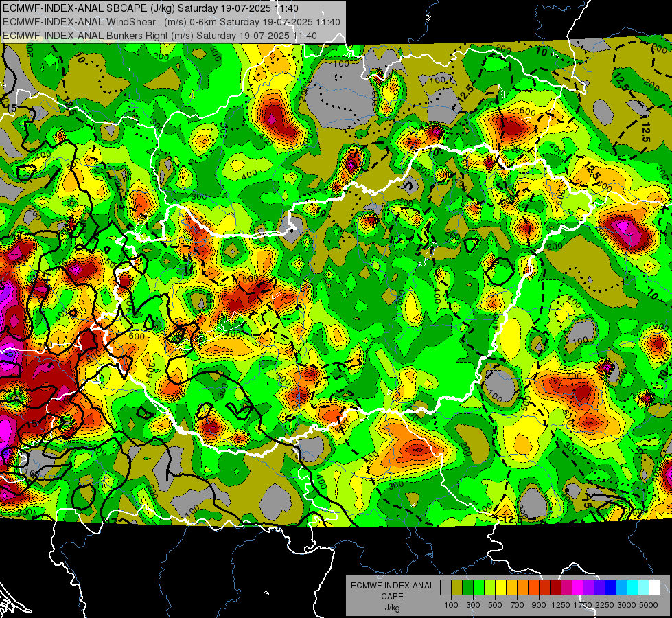Select the dark green legend swatch

(468, 588)
